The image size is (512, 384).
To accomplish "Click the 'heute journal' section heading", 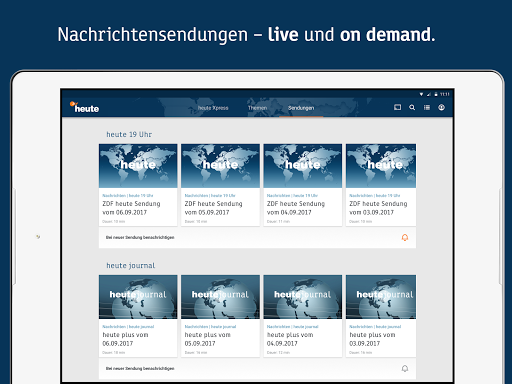I will (131, 266).
